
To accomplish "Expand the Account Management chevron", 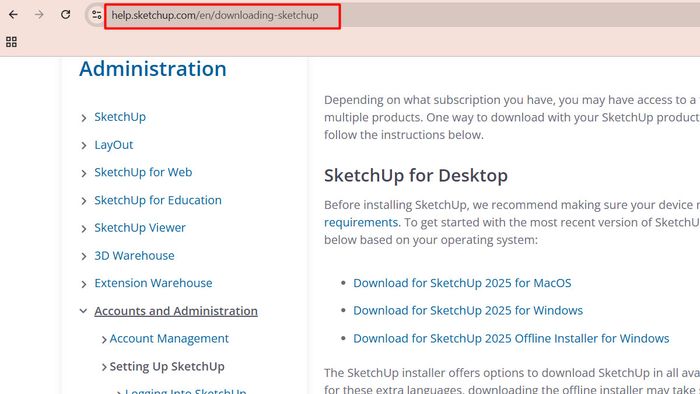I will click(104, 340).
